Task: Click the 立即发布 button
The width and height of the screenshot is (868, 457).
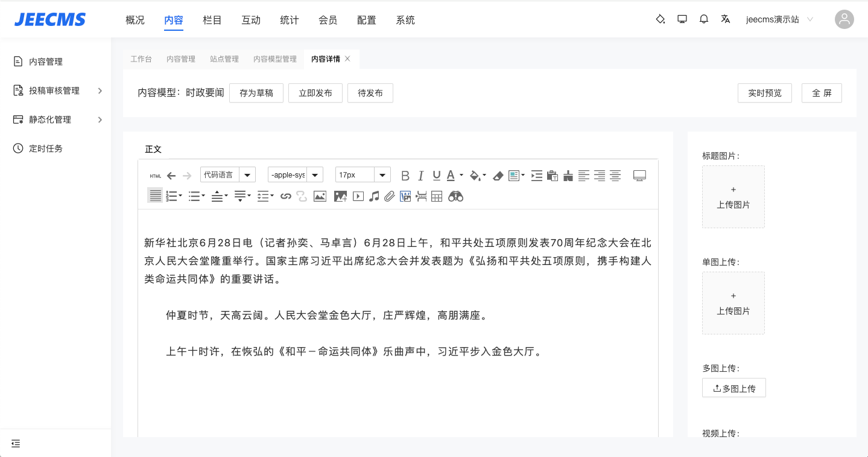Action: [x=315, y=93]
